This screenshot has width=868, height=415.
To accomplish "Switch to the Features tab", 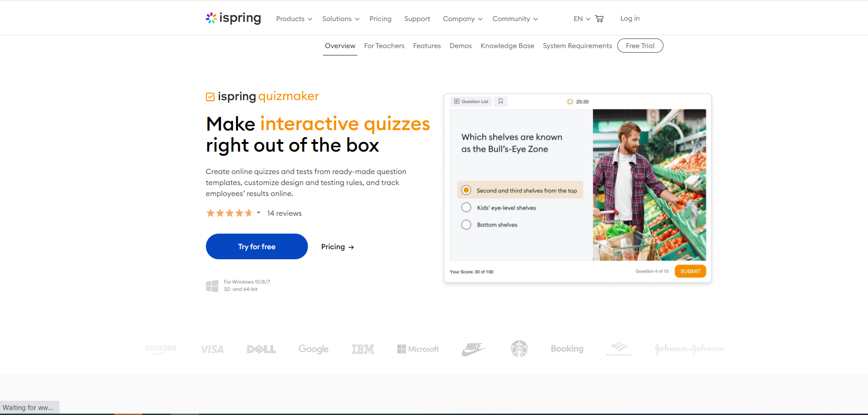I will 427,46.
